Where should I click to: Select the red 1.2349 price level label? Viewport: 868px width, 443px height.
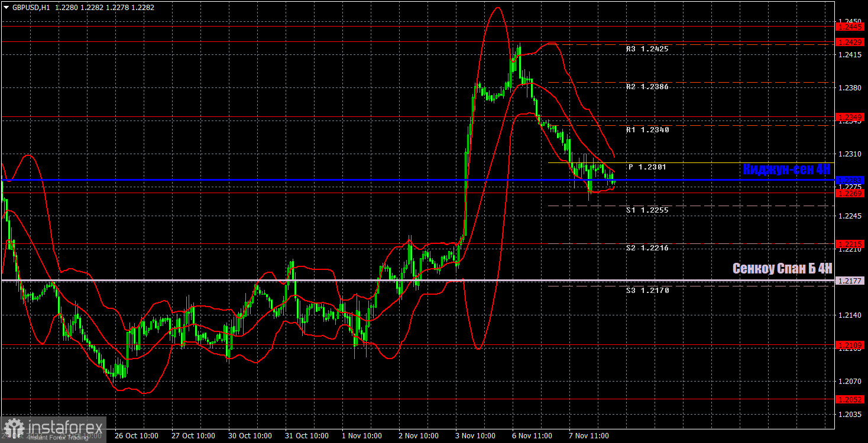850,118
